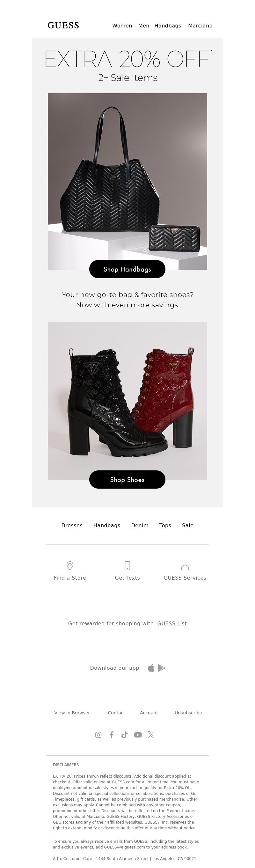Click the Shop Handbags button
This screenshot has height=868, width=255.
click(127, 269)
